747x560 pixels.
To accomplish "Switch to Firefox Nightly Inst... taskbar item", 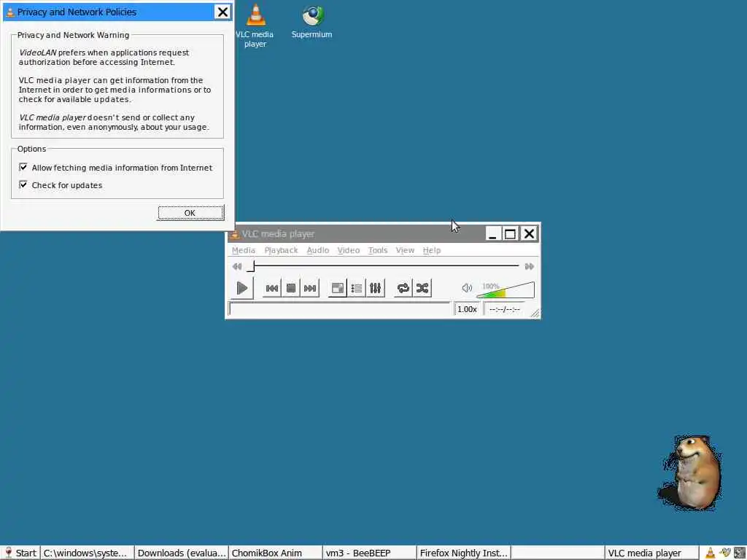I will click(x=463, y=553).
